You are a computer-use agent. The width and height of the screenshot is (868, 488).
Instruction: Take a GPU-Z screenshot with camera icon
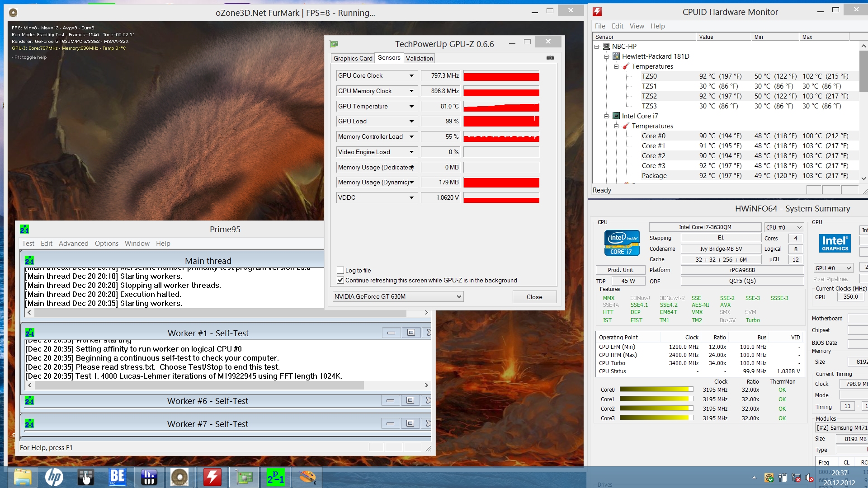pyautogui.click(x=550, y=58)
